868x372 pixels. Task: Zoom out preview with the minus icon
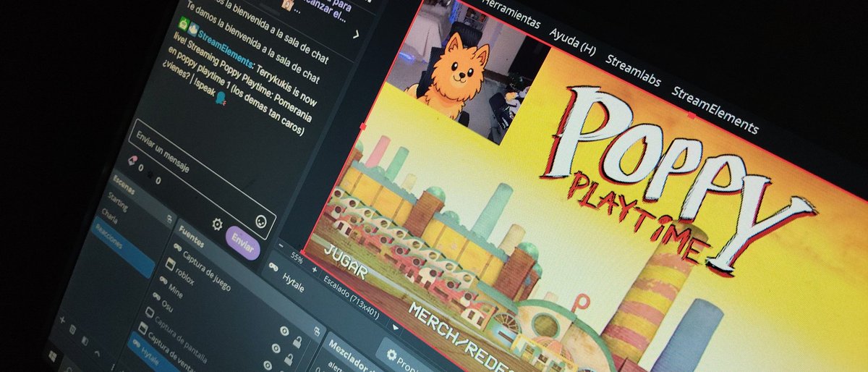pos(281,246)
